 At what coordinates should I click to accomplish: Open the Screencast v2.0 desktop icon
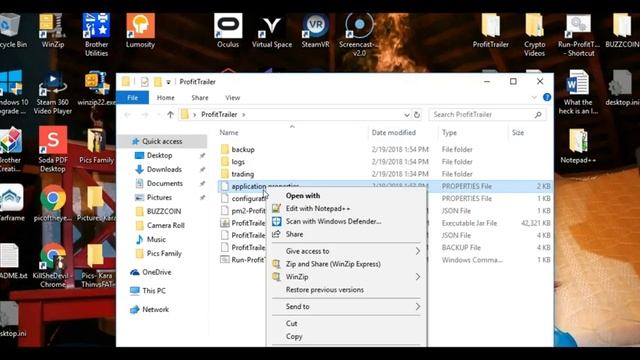(359, 34)
